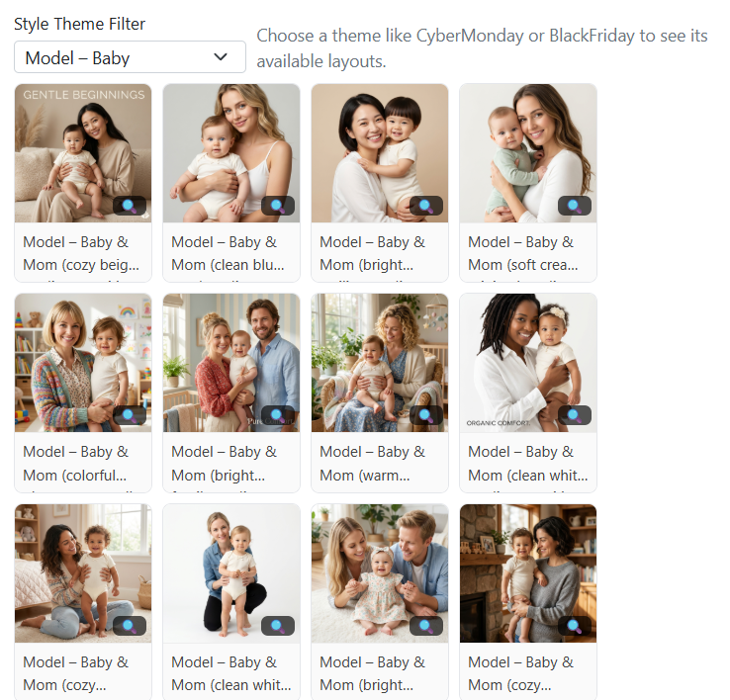Select the Gentle Beginnings layout thumbnail

[x=83, y=153]
